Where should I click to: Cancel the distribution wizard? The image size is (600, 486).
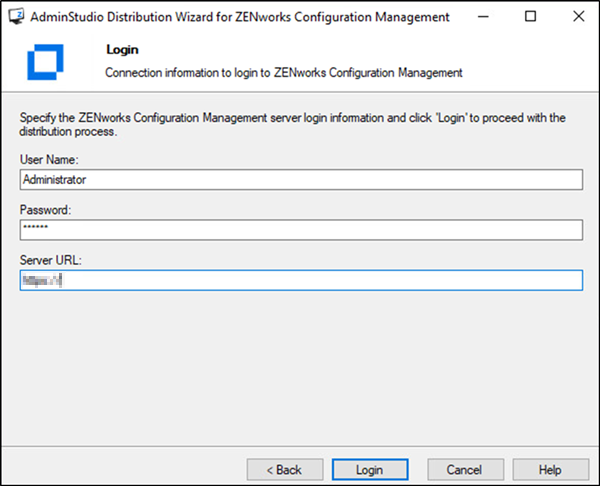[465, 469]
